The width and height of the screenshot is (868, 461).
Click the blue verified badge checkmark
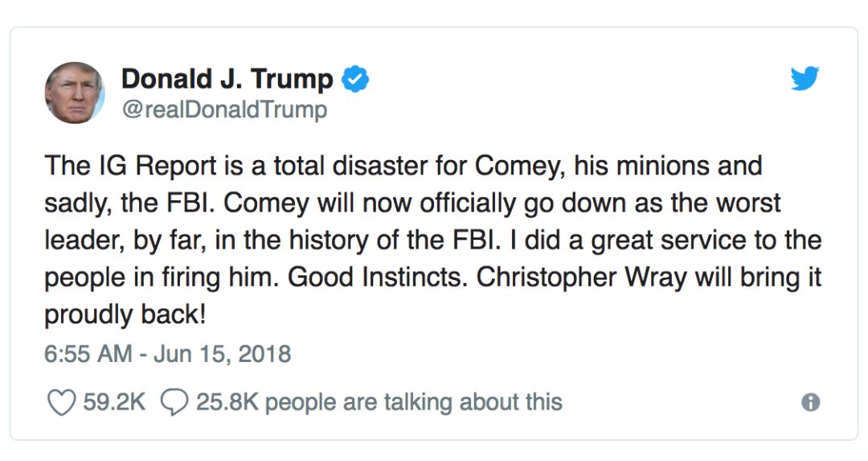click(x=355, y=79)
